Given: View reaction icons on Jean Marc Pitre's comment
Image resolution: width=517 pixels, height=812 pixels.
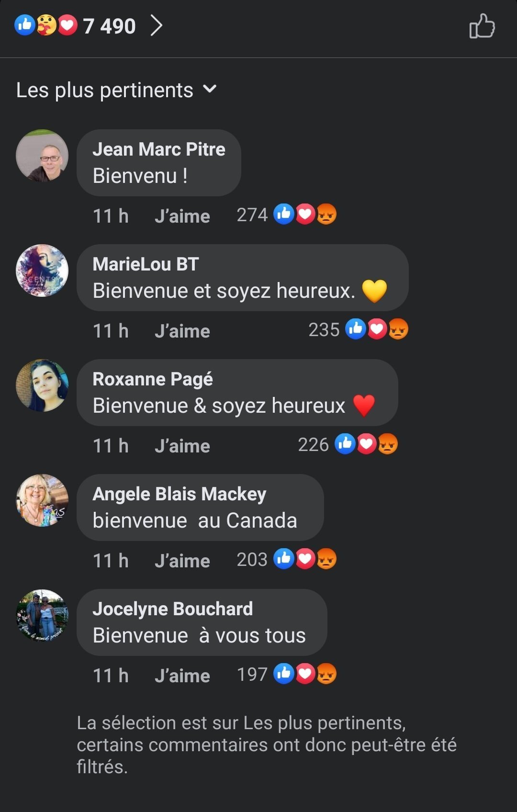Looking at the screenshot, I should pos(305,214).
